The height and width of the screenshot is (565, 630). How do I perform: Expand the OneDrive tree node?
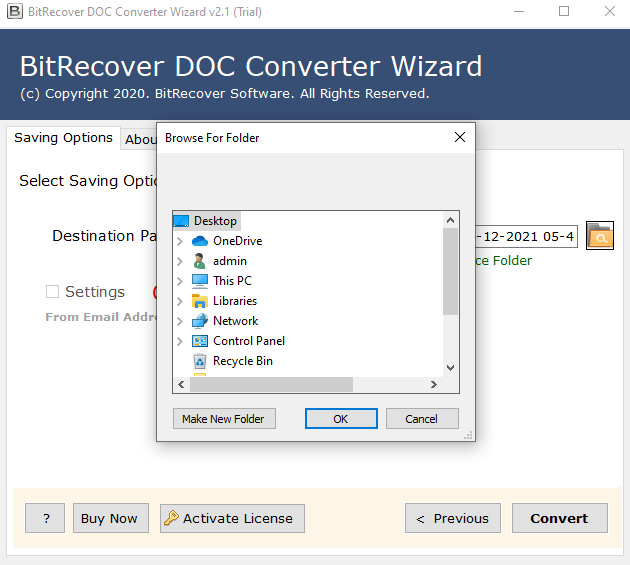pyautogui.click(x=180, y=241)
